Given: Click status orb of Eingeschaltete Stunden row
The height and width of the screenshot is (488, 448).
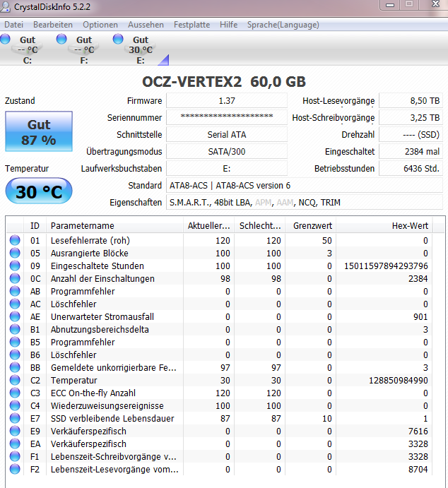Looking at the screenshot, I should pos(15,266).
